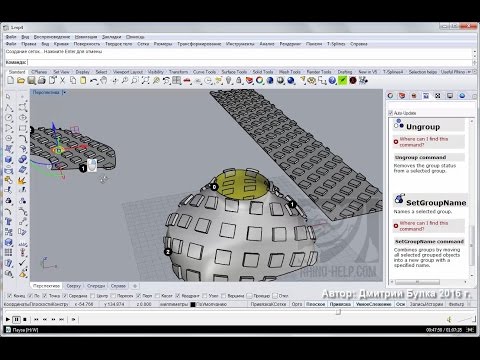Open the blue sphere panel icon
Image resolution: width=480 pixels, height=360 pixels.
[x=462, y=96]
